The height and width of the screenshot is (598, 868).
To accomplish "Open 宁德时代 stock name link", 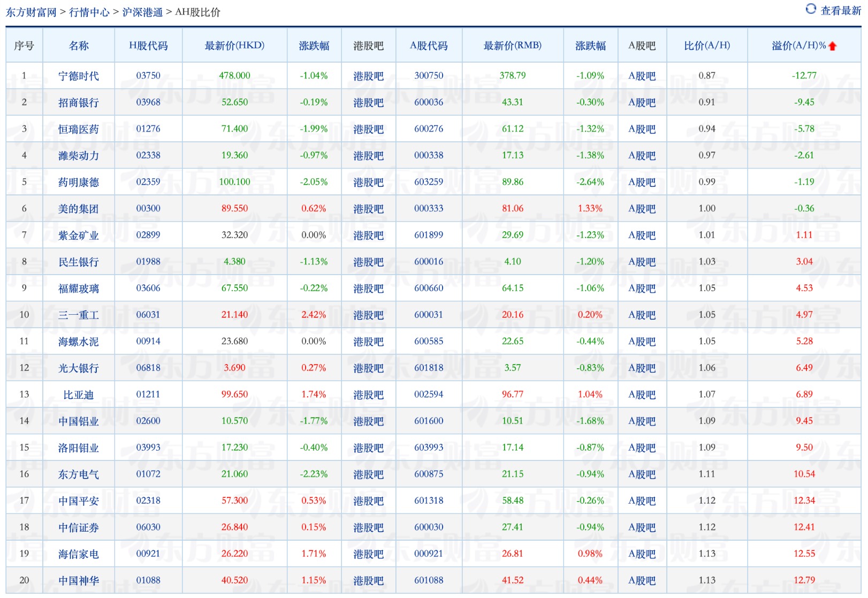I will click(79, 76).
